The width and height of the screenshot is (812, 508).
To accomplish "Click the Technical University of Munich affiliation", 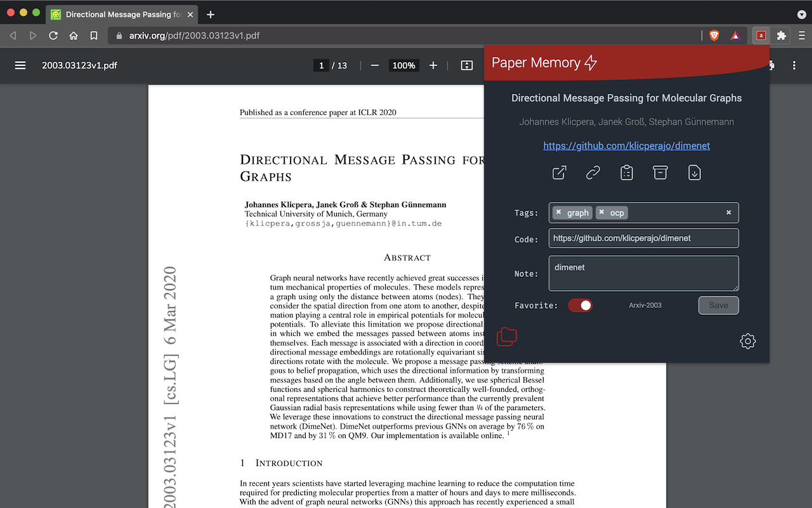I will [x=316, y=214].
